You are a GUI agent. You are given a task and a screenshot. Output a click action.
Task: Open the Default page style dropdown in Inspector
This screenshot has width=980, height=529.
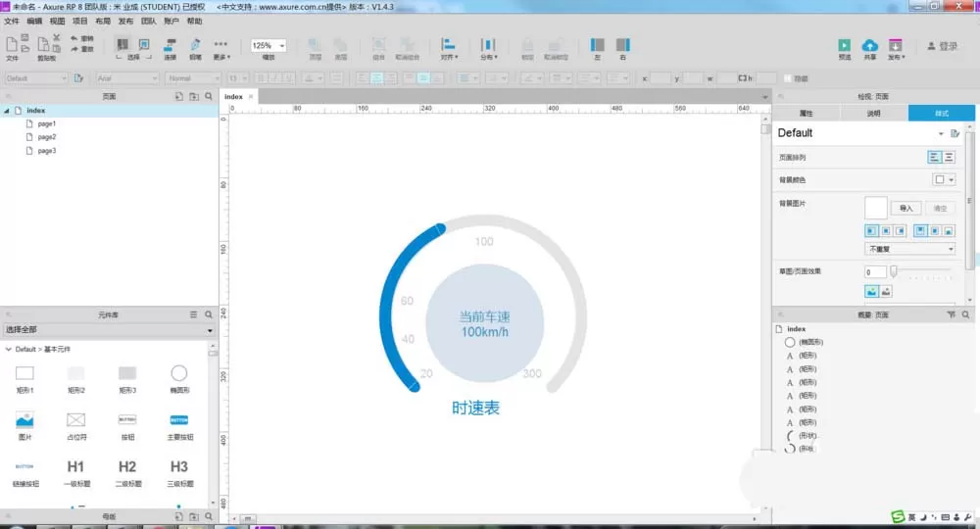tap(941, 133)
